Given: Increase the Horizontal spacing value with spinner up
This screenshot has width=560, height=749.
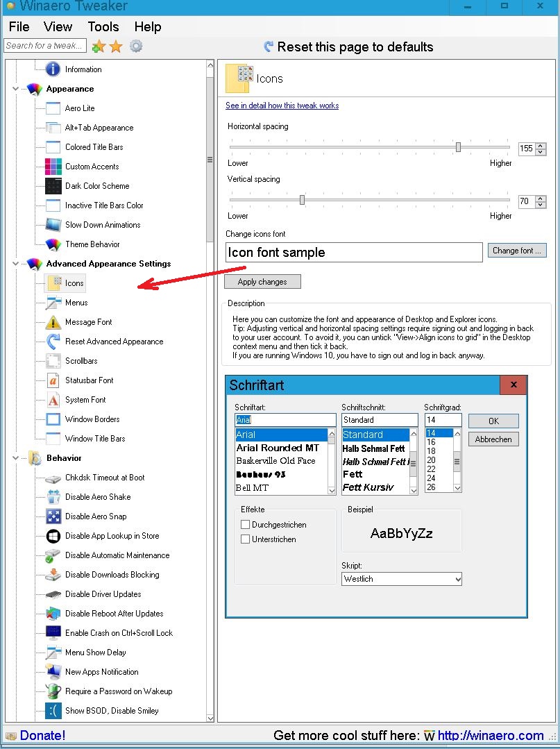Looking at the screenshot, I should (x=541, y=146).
